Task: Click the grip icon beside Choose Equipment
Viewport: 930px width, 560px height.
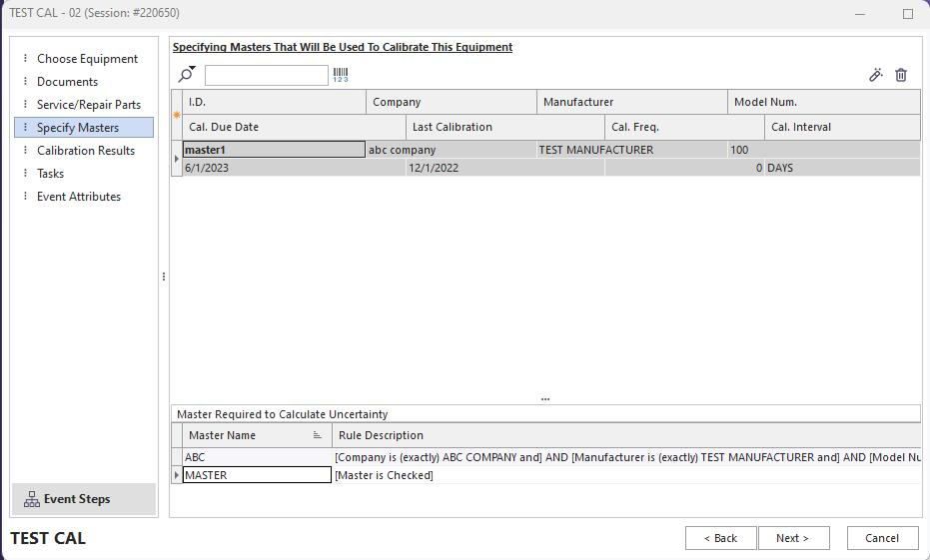Action: pyautogui.click(x=26, y=59)
